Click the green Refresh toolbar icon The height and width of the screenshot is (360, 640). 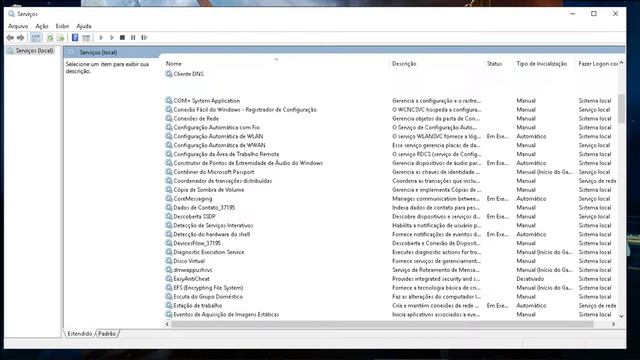(50, 38)
